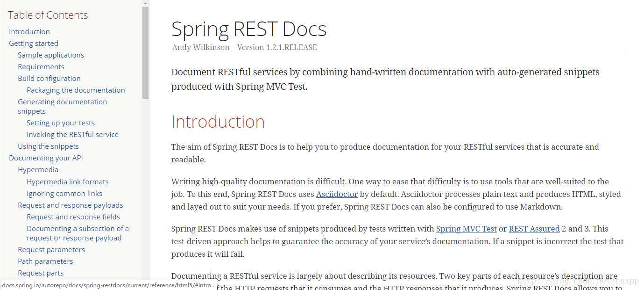Navigate to Requirements entry
644x290 pixels.
(41, 67)
